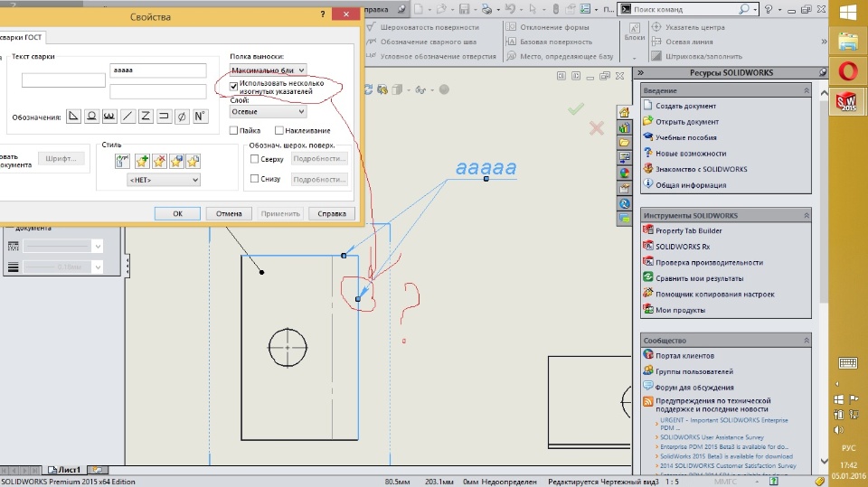
Task: Open the Appearances color ball tab icon
Action: 624,173
